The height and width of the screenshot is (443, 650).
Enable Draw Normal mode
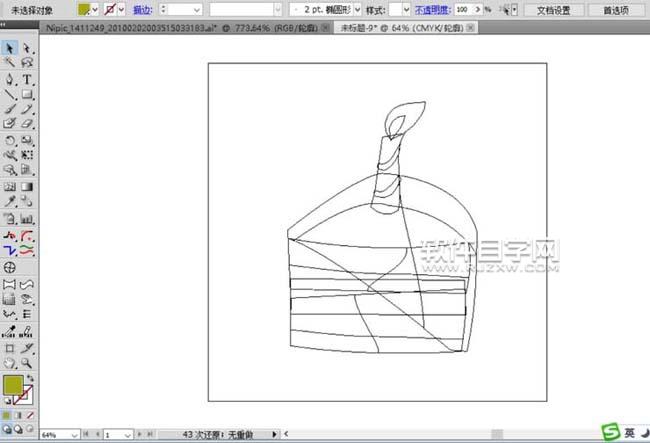7,429
